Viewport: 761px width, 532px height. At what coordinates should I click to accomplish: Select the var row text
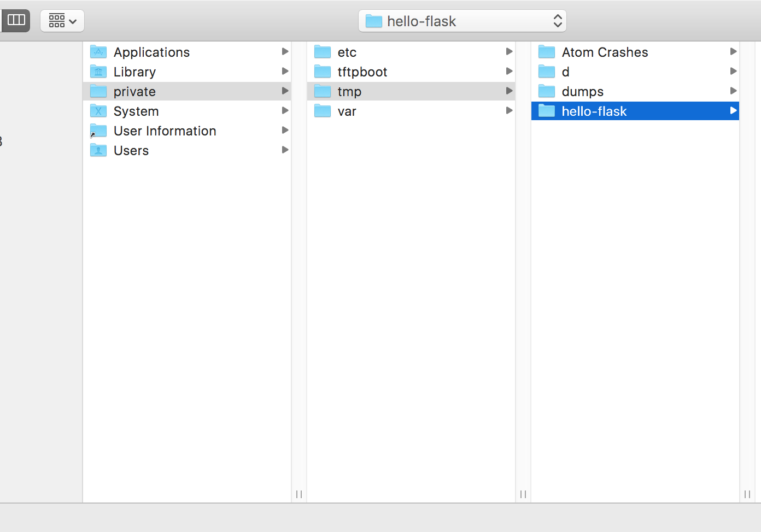tap(347, 111)
